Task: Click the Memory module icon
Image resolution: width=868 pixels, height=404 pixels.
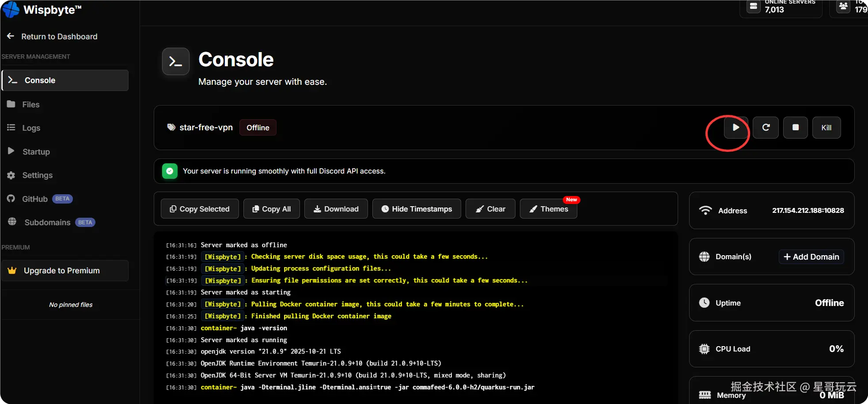Action: pyautogui.click(x=705, y=395)
